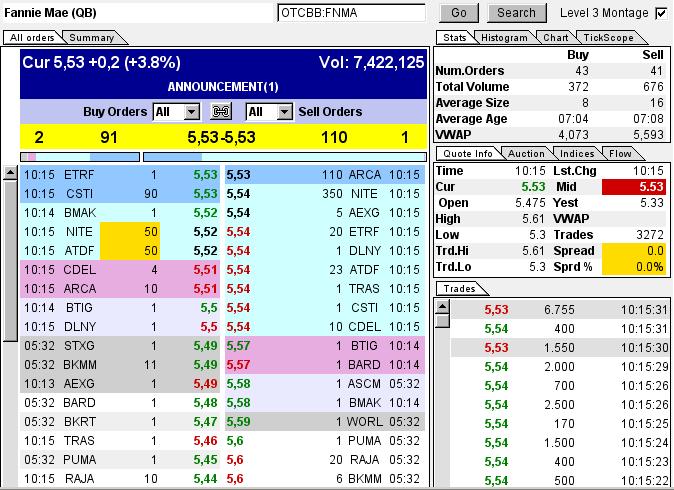Select the ARCA sell order of 110
Viewport: 674px width, 490px height.
click(325, 175)
